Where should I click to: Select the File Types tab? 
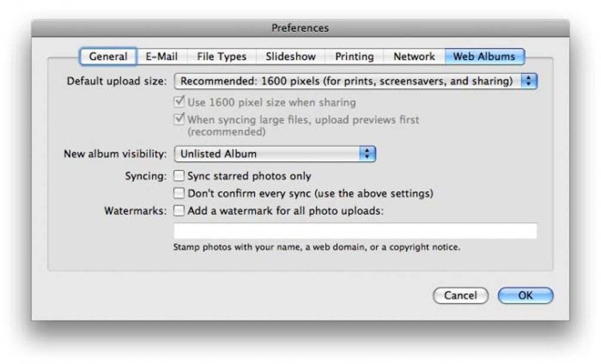pos(222,57)
